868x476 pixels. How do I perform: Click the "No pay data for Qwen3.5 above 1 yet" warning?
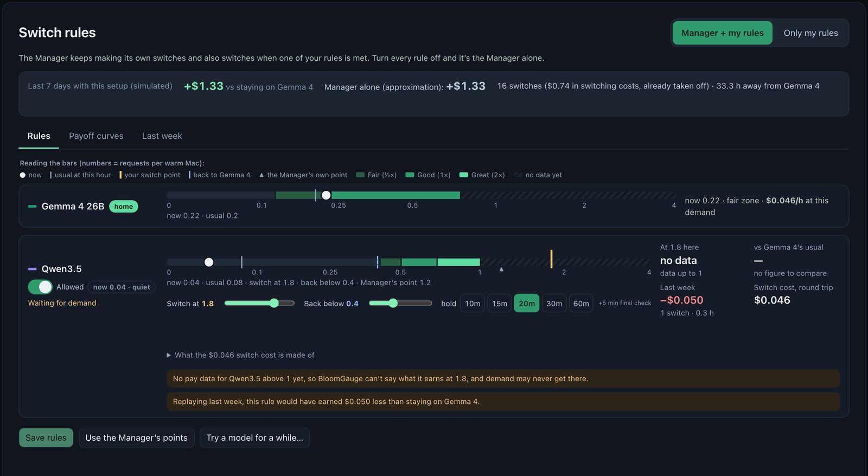pyautogui.click(x=503, y=378)
